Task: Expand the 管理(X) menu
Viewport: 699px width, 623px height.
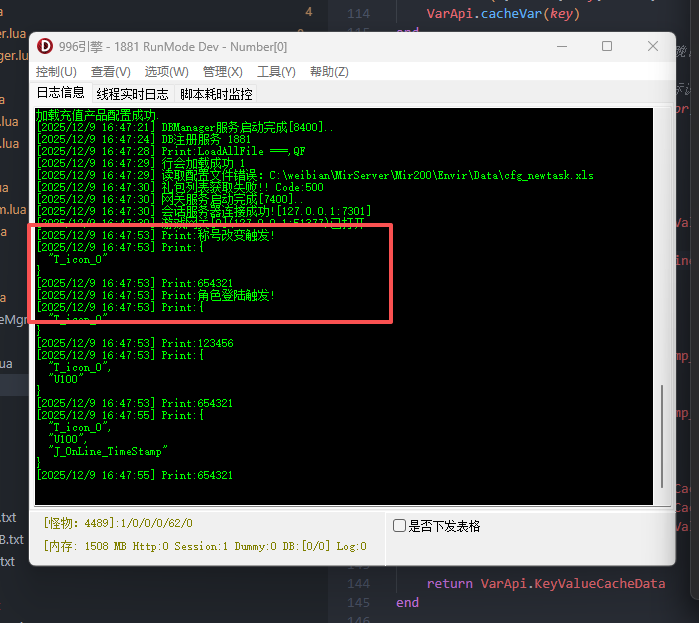Action: tap(222, 72)
